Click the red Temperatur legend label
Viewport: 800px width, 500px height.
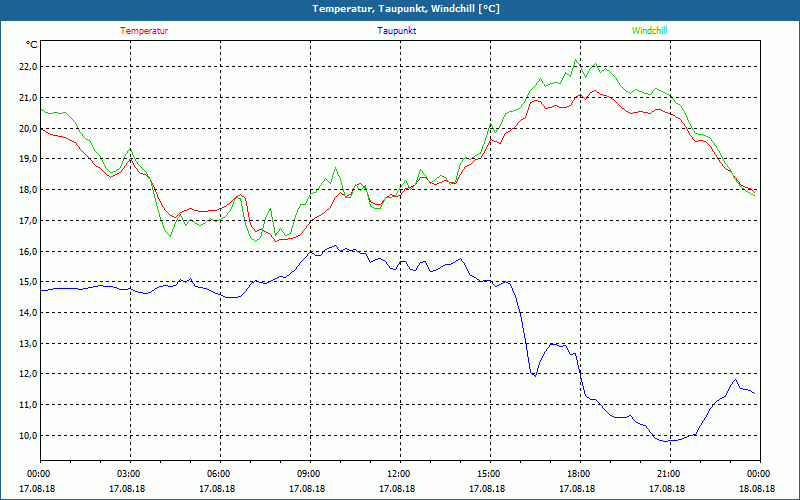(x=144, y=31)
